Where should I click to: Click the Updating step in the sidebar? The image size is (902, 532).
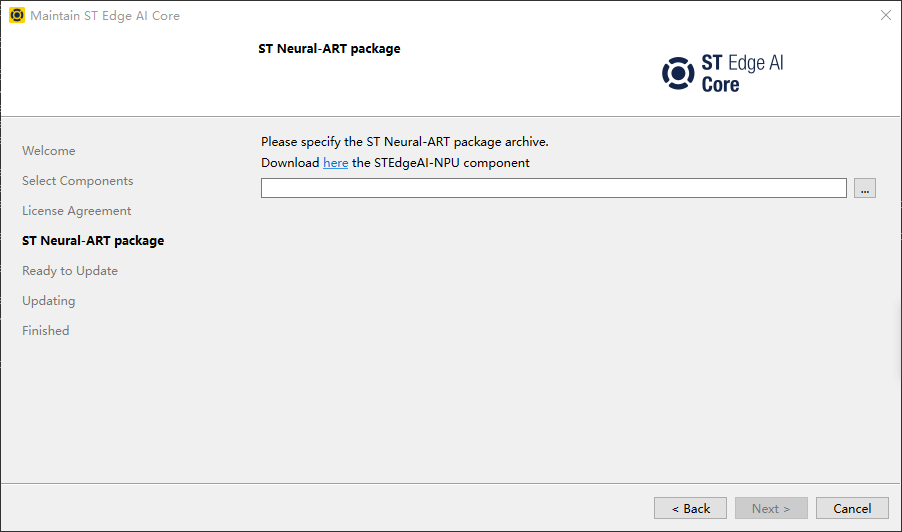click(x=49, y=301)
